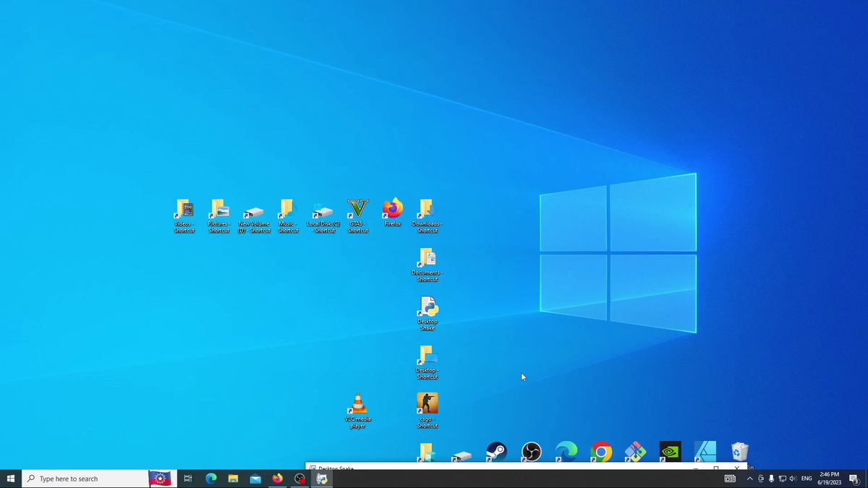Select the Desktop shortcut folder icon
Image resolution: width=868 pixels, height=488 pixels.
427,363
